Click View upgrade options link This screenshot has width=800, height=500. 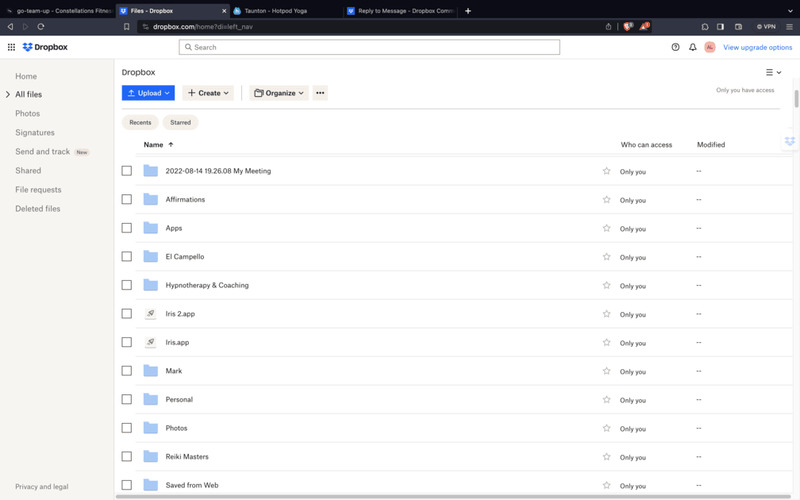(758, 47)
